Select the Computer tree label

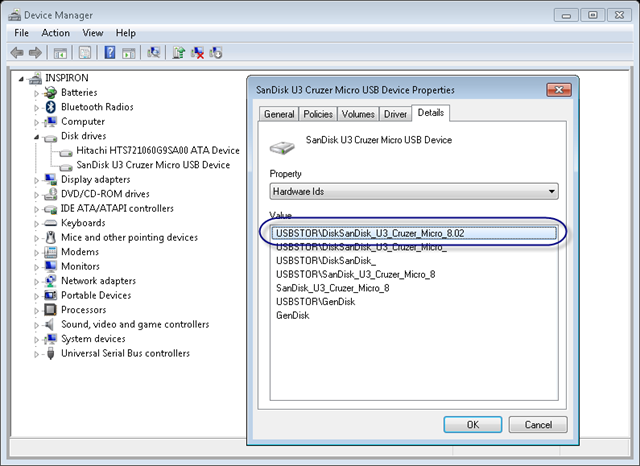click(x=83, y=122)
